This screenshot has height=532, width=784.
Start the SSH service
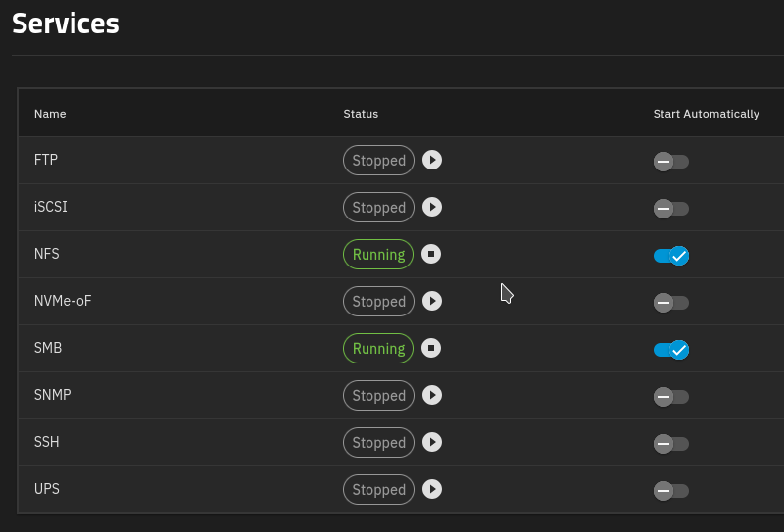pos(432,442)
